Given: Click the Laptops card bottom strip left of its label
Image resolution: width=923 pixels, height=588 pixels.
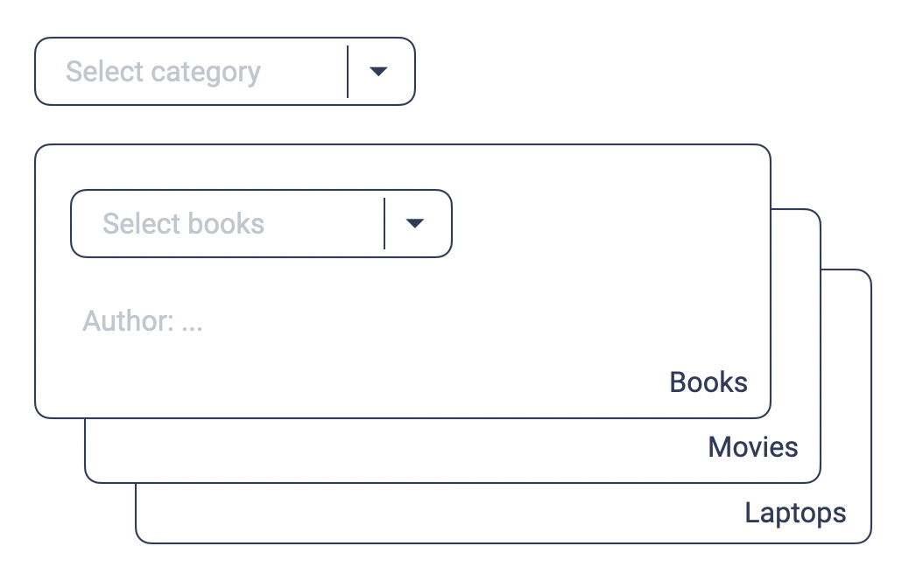Looking at the screenshot, I should pos(438,514).
